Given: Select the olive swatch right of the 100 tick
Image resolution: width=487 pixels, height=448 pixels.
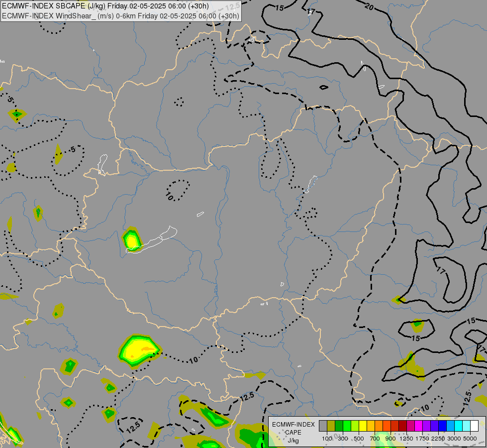Looking at the screenshot, I should (331, 426).
